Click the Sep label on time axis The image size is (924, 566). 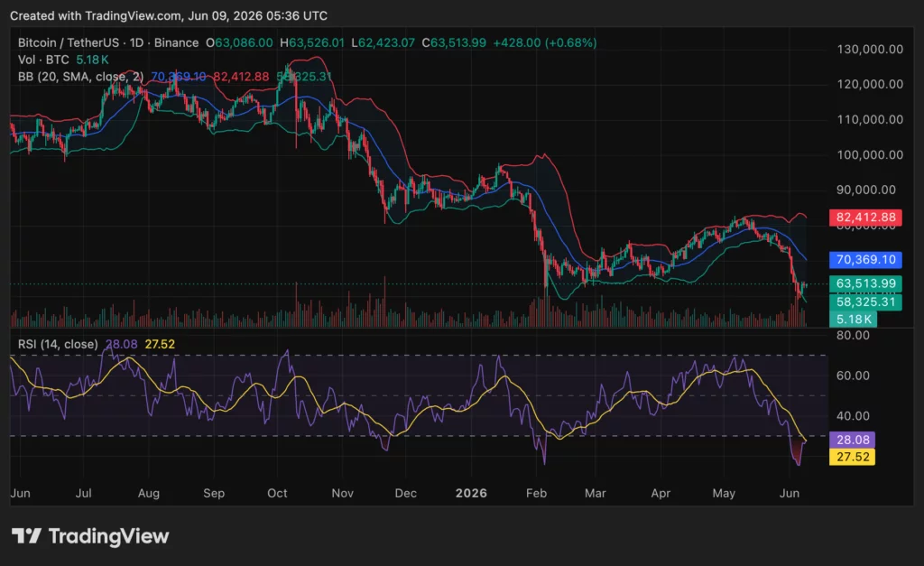coord(214,493)
